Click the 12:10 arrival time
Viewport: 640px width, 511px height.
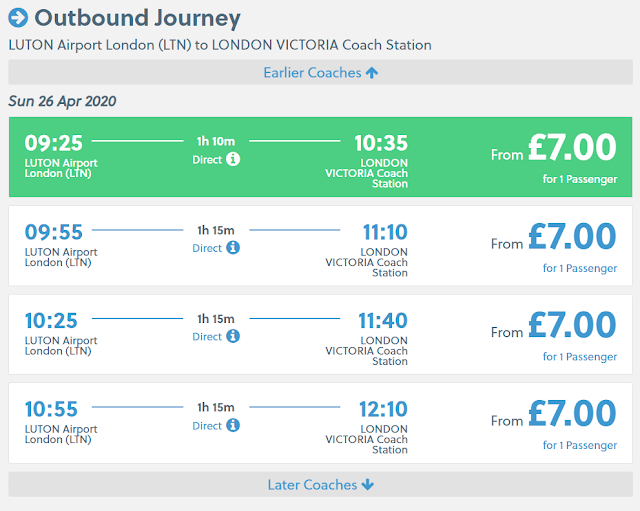click(383, 410)
